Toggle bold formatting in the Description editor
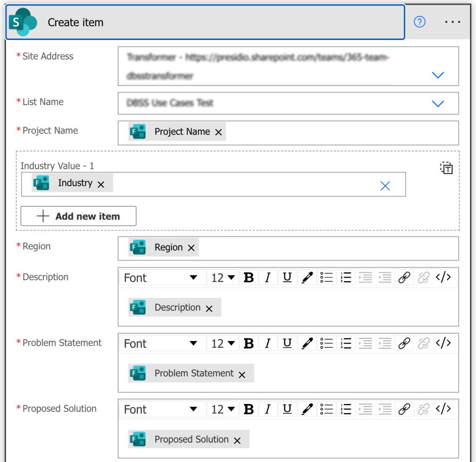 coord(248,277)
